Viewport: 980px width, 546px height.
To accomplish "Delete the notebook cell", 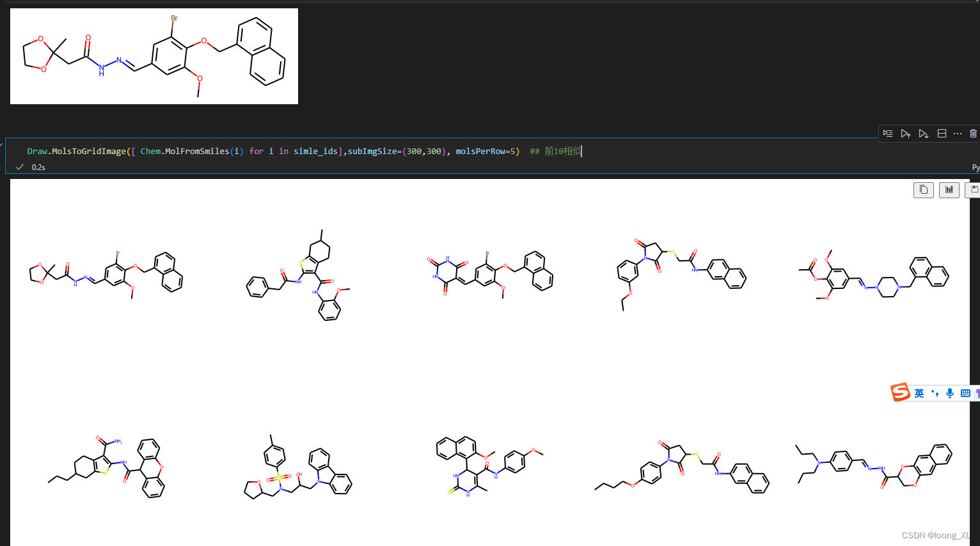I will [x=973, y=133].
